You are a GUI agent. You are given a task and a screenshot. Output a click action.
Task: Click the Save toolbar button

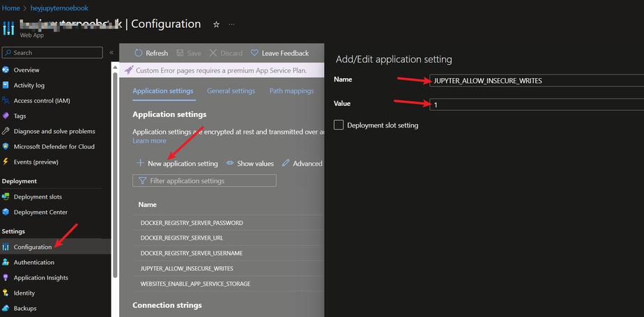[189, 54]
